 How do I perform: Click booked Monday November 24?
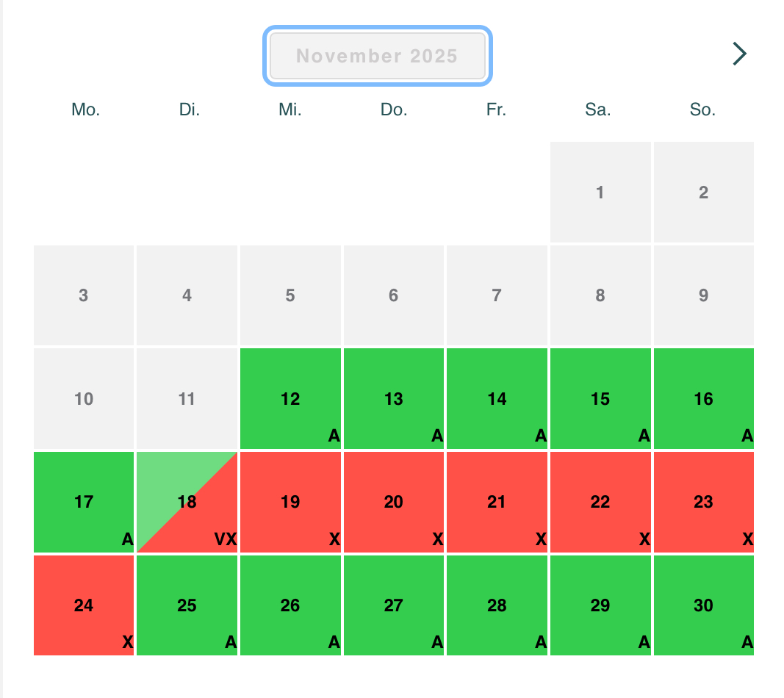coord(84,605)
